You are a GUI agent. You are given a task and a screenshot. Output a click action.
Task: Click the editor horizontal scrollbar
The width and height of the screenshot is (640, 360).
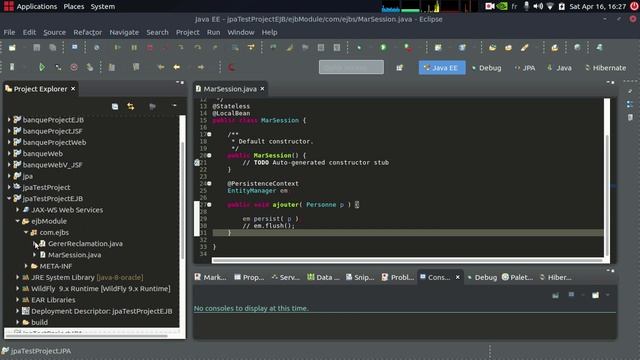tap(407, 260)
